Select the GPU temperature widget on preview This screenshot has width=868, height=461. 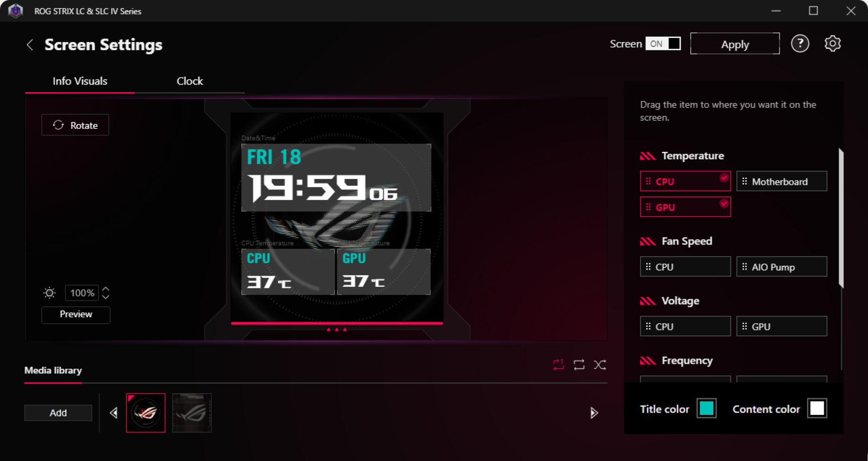coord(384,272)
